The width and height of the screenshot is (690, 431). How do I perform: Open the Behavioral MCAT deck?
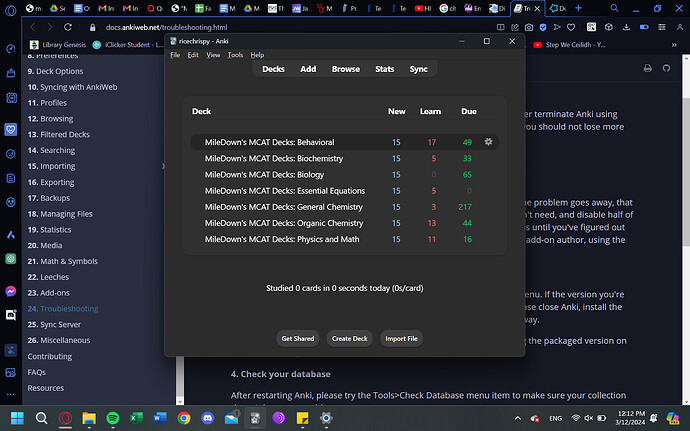click(269, 142)
